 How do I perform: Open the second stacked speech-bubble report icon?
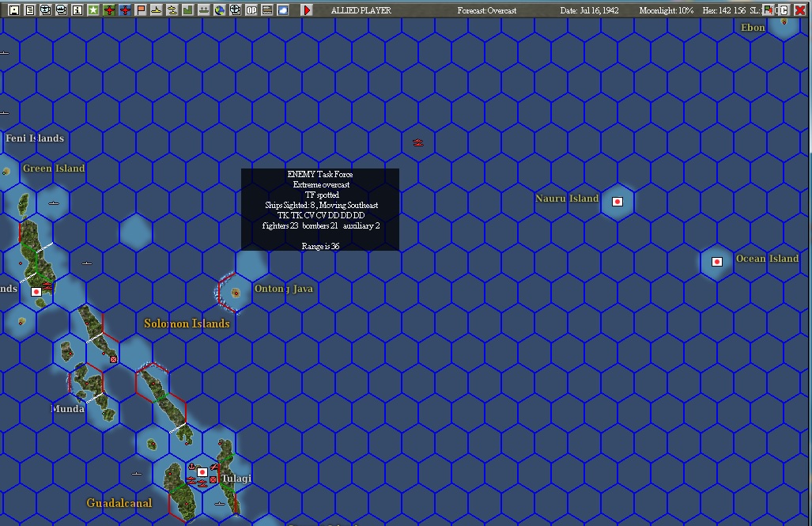click(62, 9)
